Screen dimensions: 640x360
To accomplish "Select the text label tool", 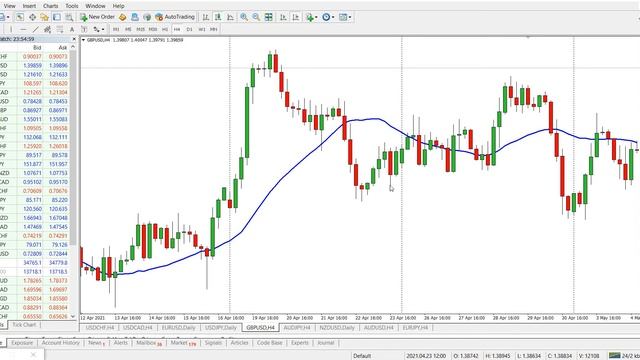I will (x=84, y=29).
